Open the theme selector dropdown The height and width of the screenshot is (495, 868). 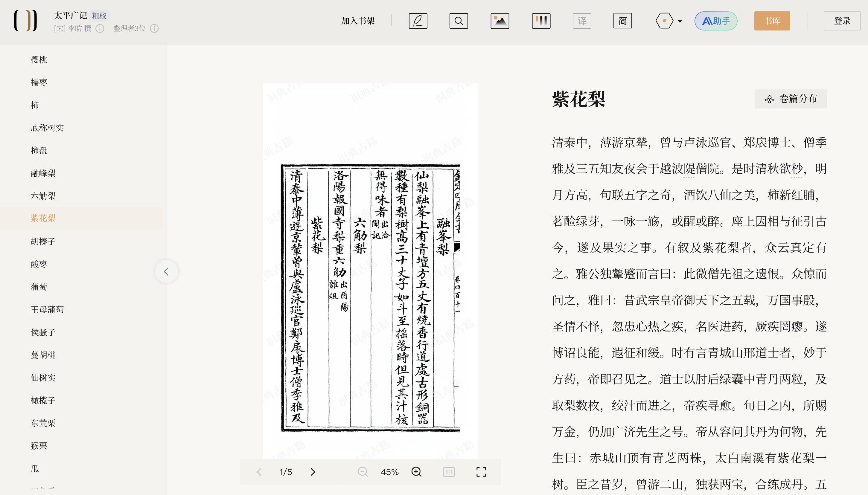coord(669,21)
